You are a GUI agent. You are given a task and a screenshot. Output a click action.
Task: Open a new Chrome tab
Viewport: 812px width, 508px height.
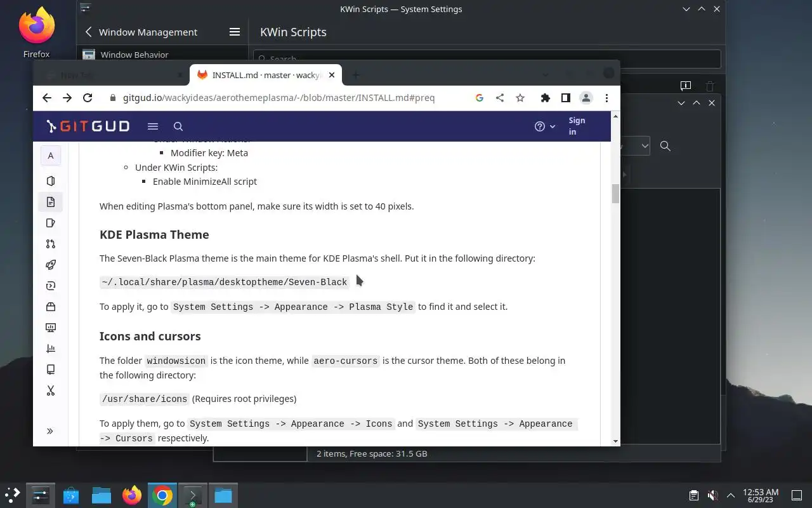pos(356,75)
